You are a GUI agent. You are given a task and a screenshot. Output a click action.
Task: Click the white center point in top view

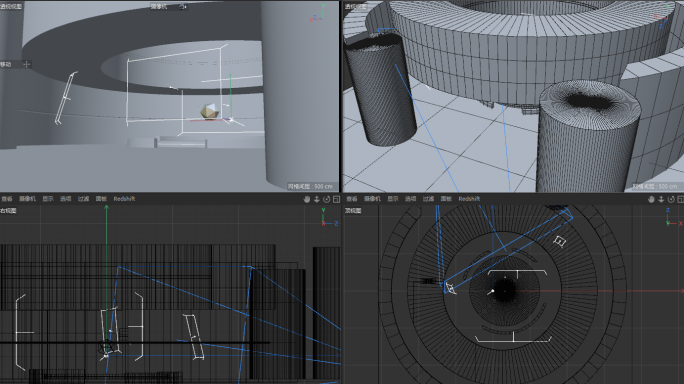point(492,291)
